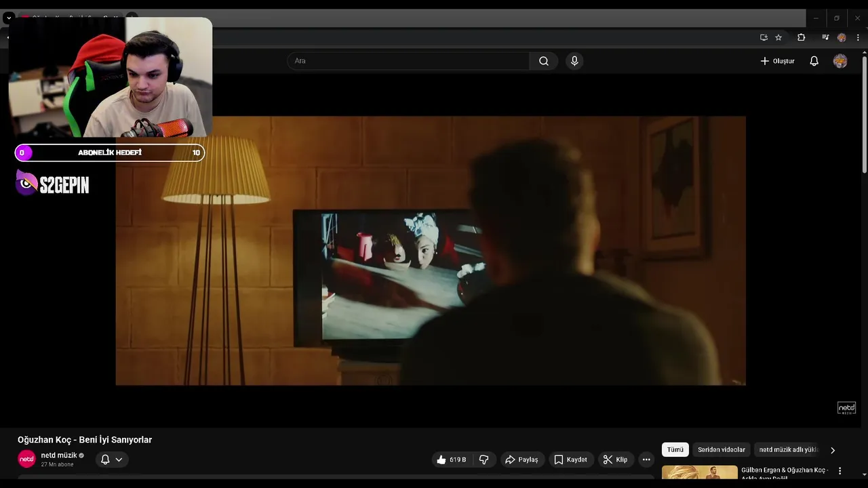Start voice search with the microphone icon
The image size is (868, 488).
coord(574,61)
